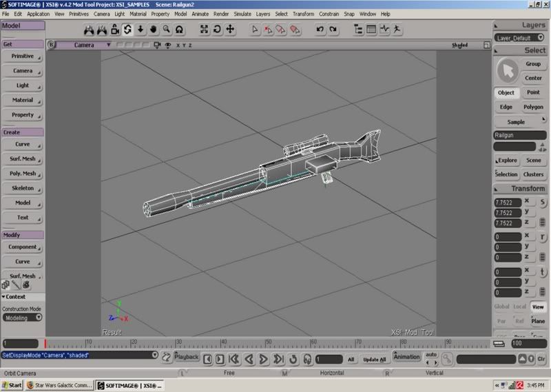Viewport: 551px width, 392px height.
Task: Click the Update All button
Action: [x=374, y=360]
